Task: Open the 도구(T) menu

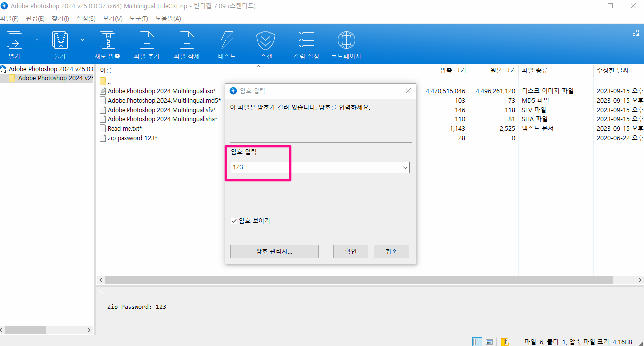Action: tap(138, 18)
